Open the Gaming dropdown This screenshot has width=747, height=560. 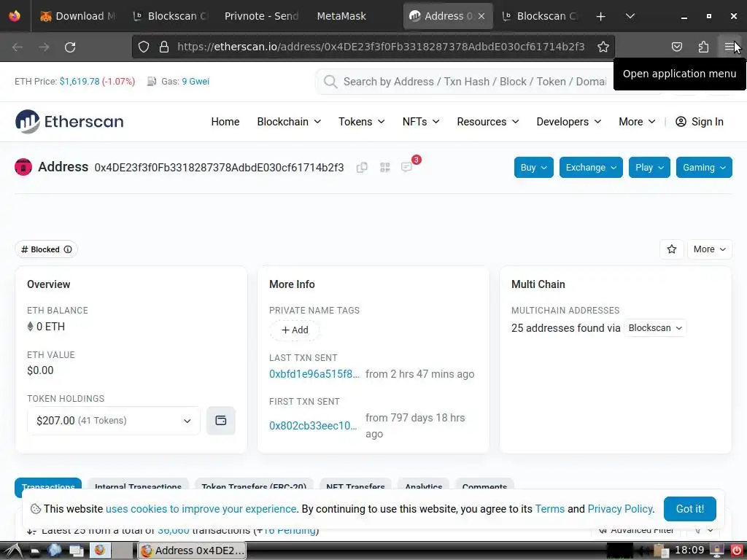(704, 168)
